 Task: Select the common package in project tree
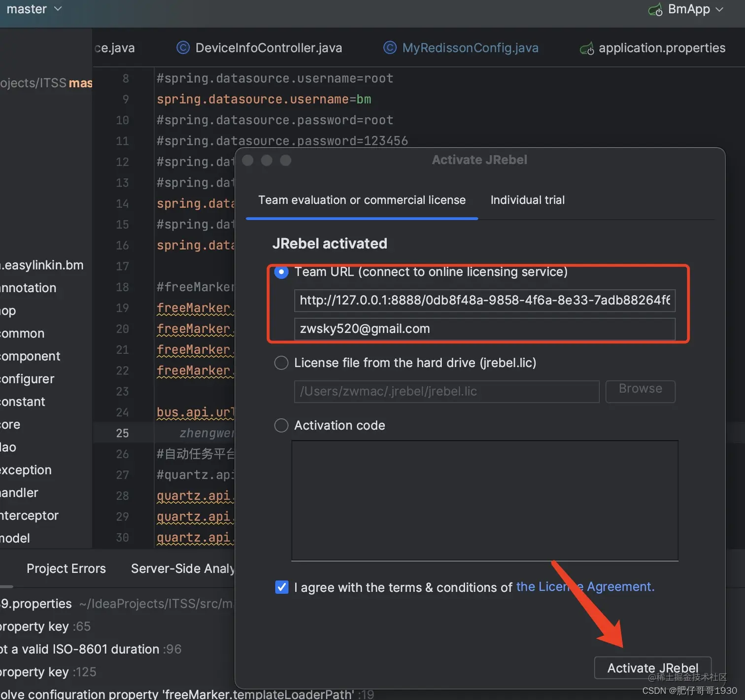pos(22,333)
